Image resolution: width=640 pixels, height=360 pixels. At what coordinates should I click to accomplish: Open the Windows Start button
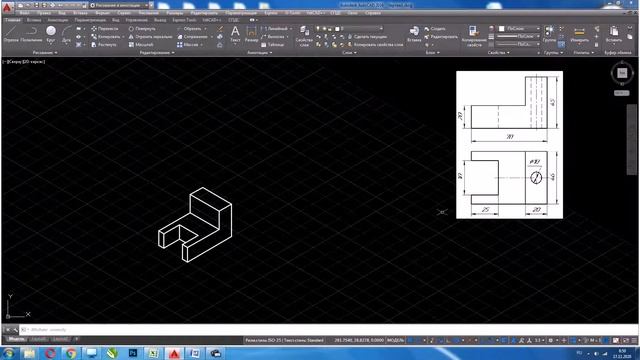[8, 353]
